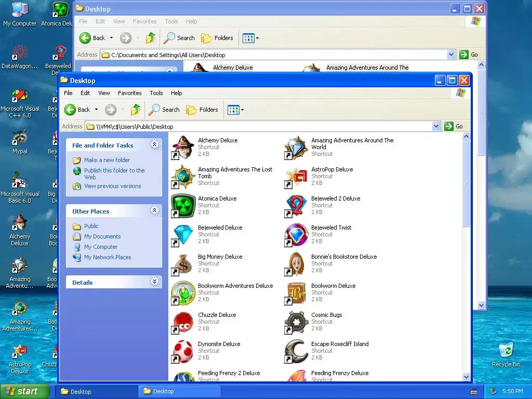Screen dimensions: 532x399
Task: Open address bar dropdown in back window
Action: tap(451, 55)
